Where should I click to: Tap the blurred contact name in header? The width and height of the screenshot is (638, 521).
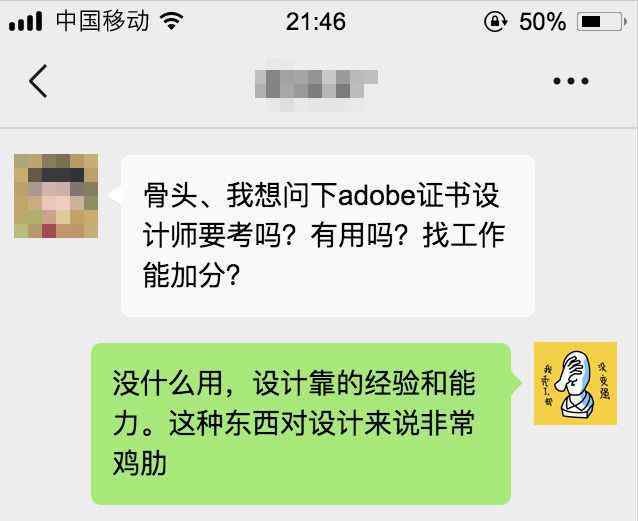click(x=316, y=85)
